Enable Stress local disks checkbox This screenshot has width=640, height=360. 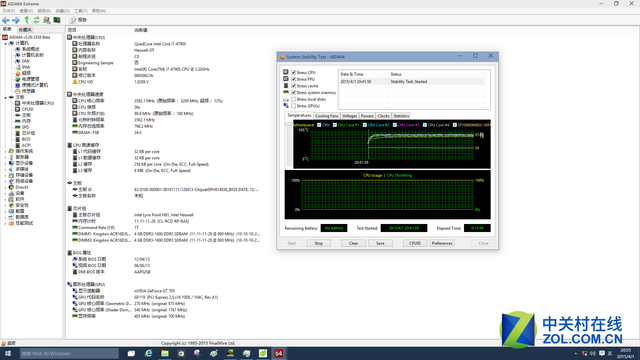[293, 99]
